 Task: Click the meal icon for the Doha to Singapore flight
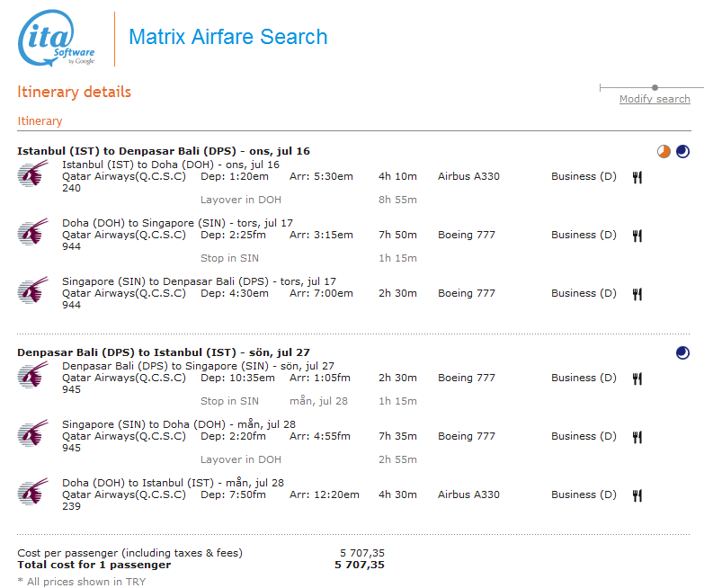pyautogui.click(x=637, y=236)
